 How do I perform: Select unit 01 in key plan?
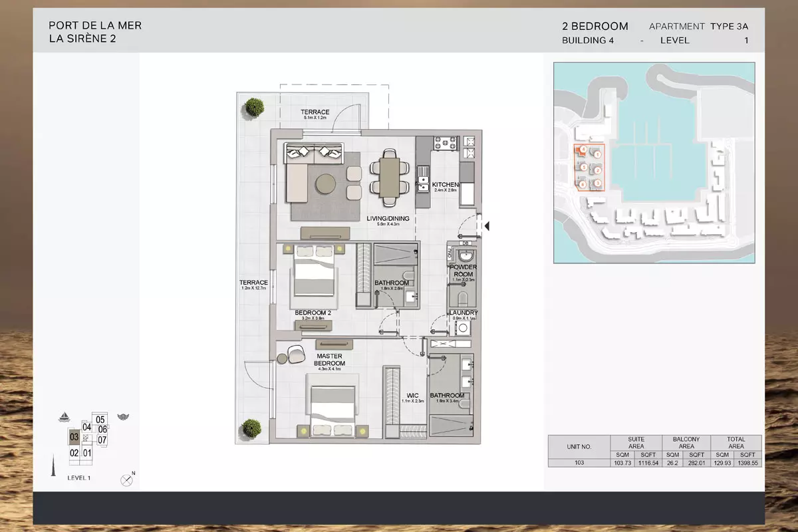tap(87, 453)
